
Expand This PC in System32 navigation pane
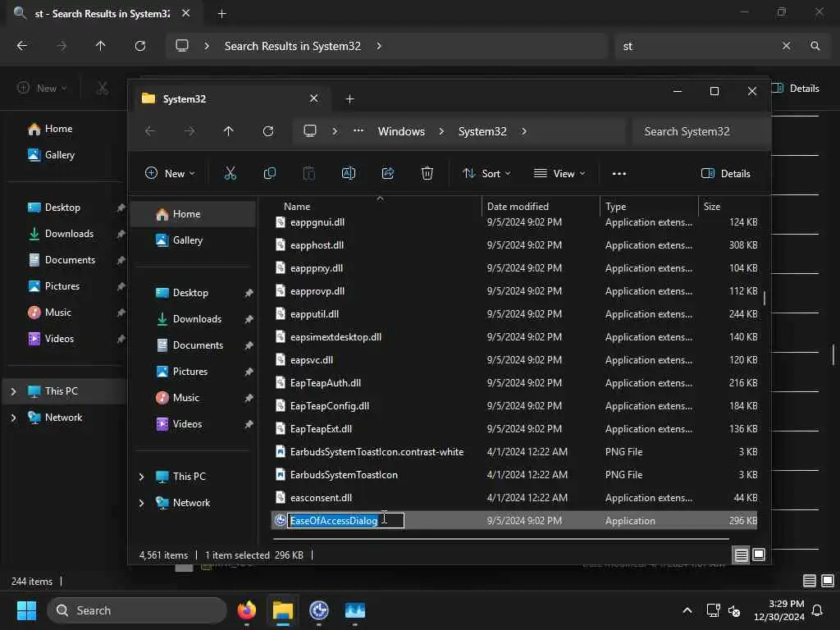(141, 477)
